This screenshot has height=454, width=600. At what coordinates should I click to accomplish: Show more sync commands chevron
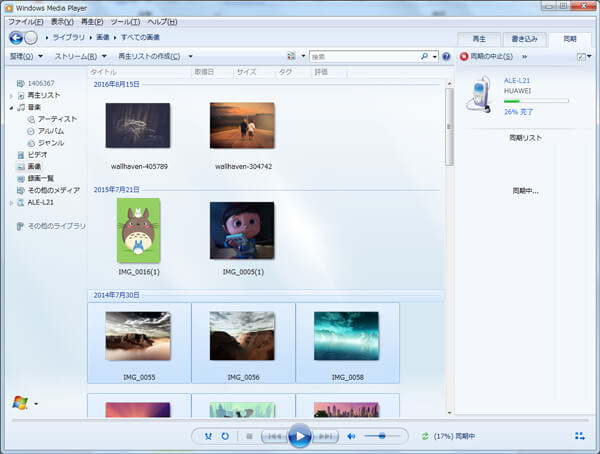(x=525, y=57)
